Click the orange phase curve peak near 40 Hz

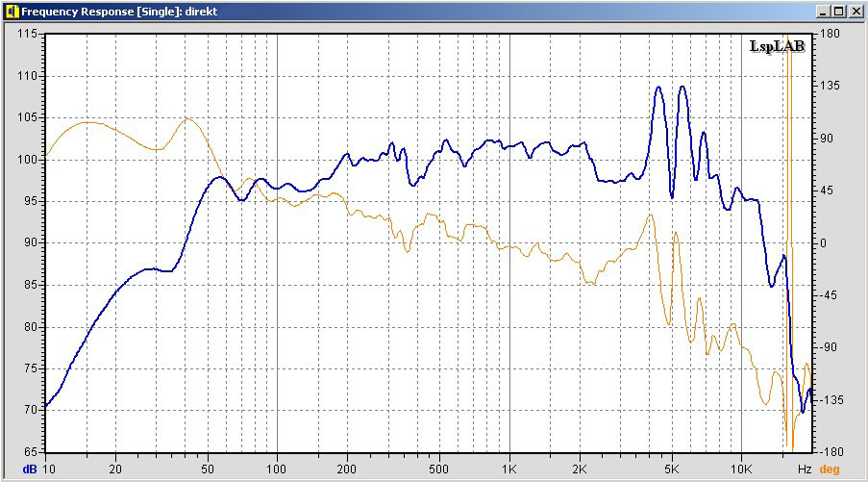pyautogui.click(x=188, y=118)
